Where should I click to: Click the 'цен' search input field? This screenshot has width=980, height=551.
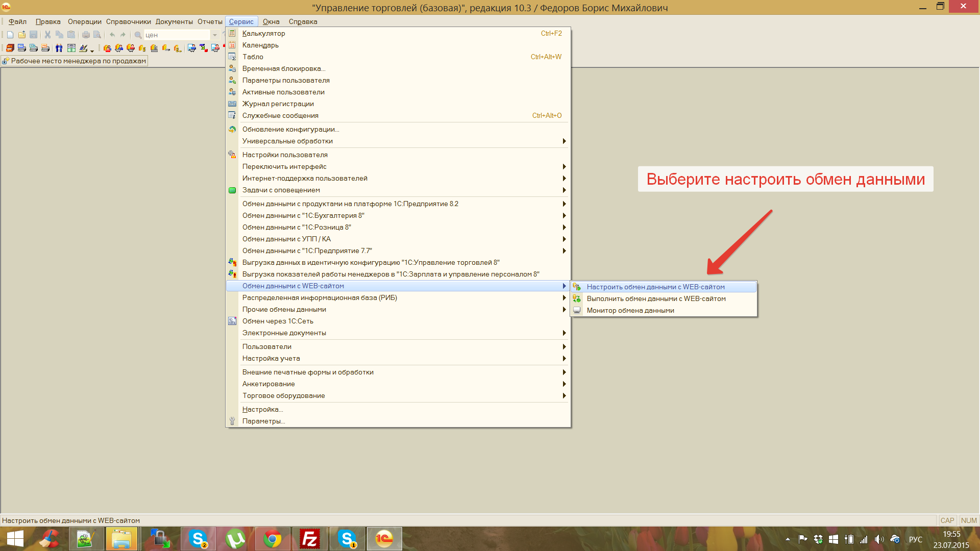coord(177,35)
